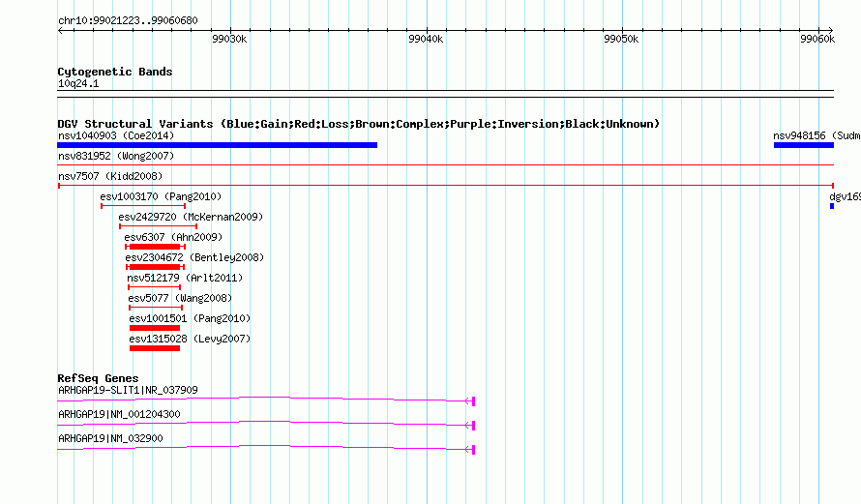861x504 pixels.
Task: Click the ARHGAP19-SLIT1 transcript end arrow
Action: point(470,401)
